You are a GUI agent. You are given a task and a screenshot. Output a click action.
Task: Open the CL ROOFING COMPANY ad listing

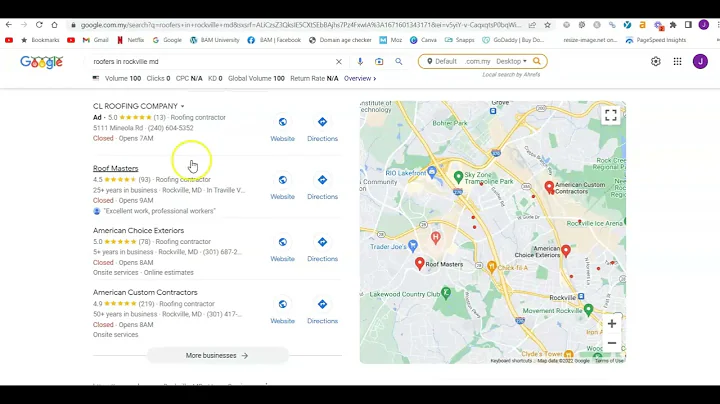click(x=135, y=106)
